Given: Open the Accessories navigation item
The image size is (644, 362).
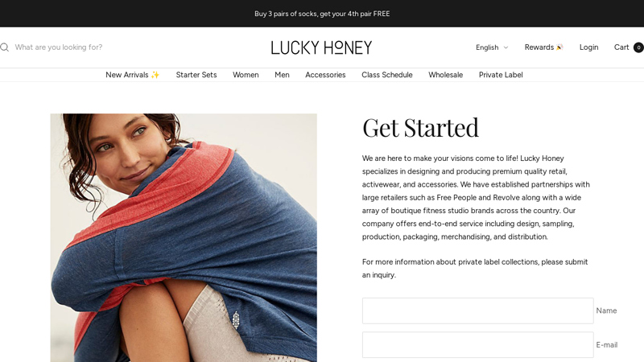Looking at the screenshot, I should (x=325, y=75).
